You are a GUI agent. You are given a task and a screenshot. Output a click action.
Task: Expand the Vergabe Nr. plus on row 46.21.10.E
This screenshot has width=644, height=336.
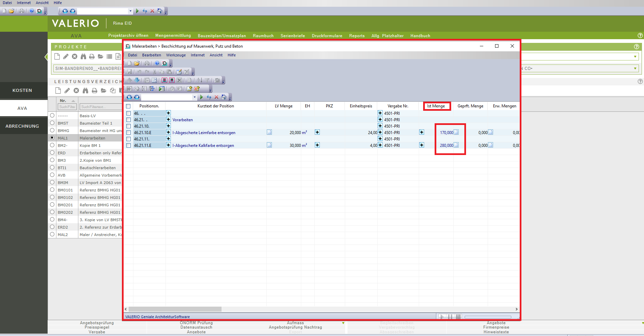click(380, 132)
